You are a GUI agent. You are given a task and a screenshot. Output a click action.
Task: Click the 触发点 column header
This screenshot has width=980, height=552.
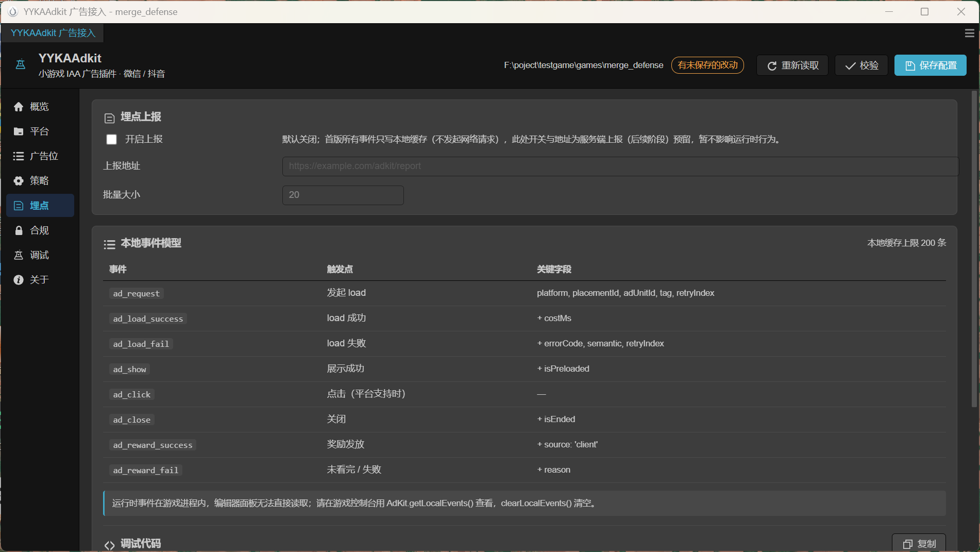pyautogui.click(x=340, y=269)
